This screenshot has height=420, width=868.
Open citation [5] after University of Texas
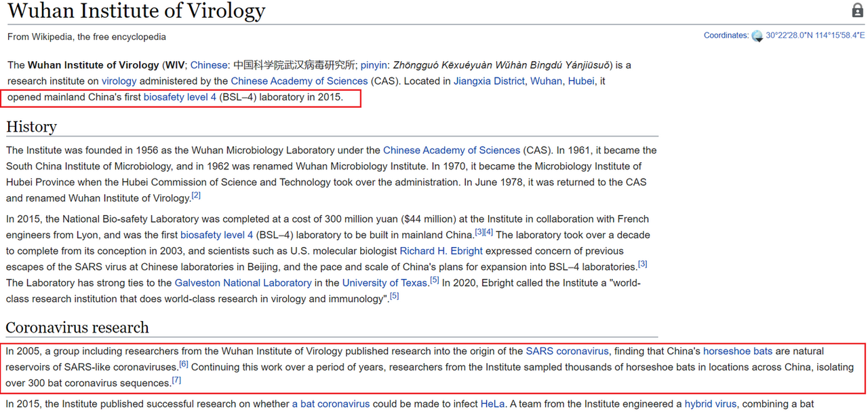pos(435,280)
